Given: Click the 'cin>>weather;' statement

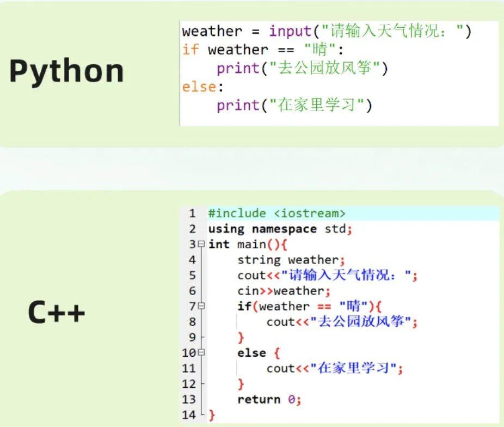Looking at the screenshot, I should tap(284, 291).
